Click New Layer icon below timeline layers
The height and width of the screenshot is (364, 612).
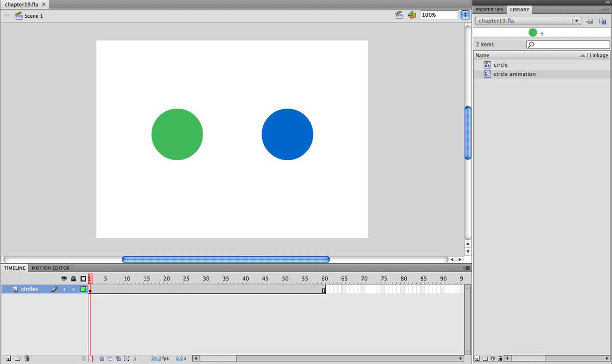[9, 358]
